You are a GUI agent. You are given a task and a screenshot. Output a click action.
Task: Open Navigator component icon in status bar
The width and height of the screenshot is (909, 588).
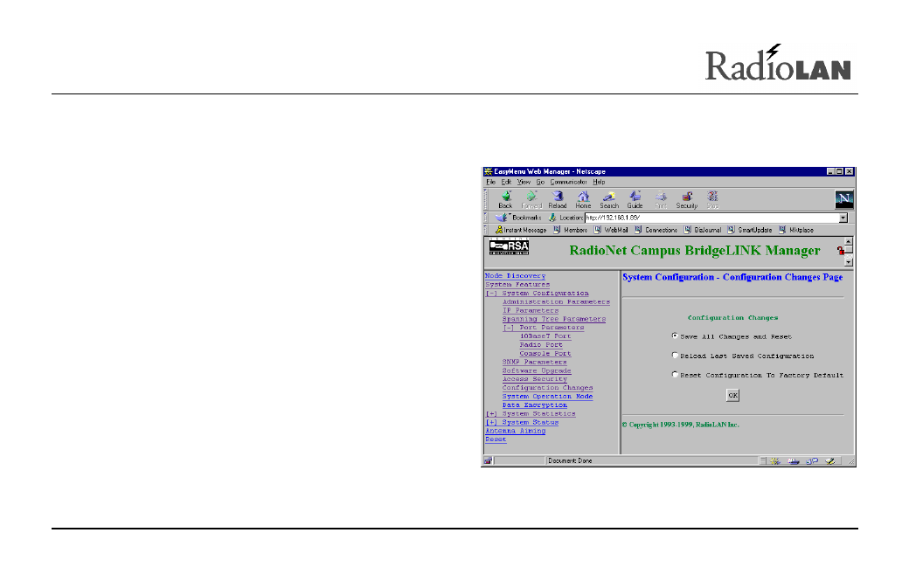[x=775, y=461]
